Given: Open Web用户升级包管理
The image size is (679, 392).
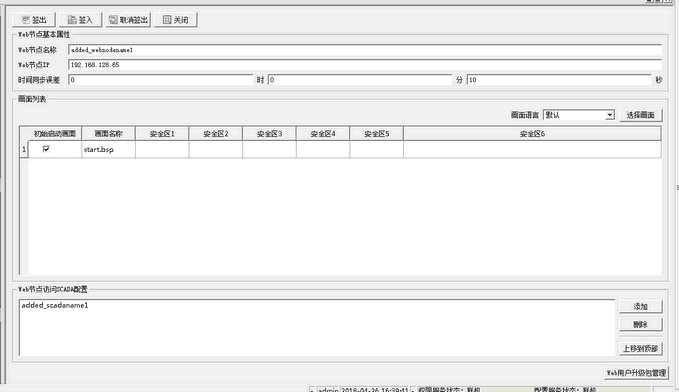Looking at the screenshot, I should pyautogui.click(x=636, y=373).
